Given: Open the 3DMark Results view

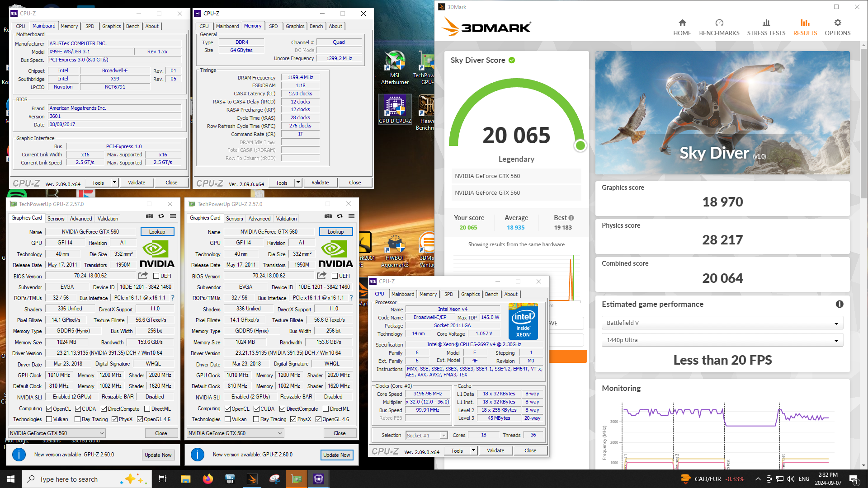Looking at the screenshot, I should [805, 27].
